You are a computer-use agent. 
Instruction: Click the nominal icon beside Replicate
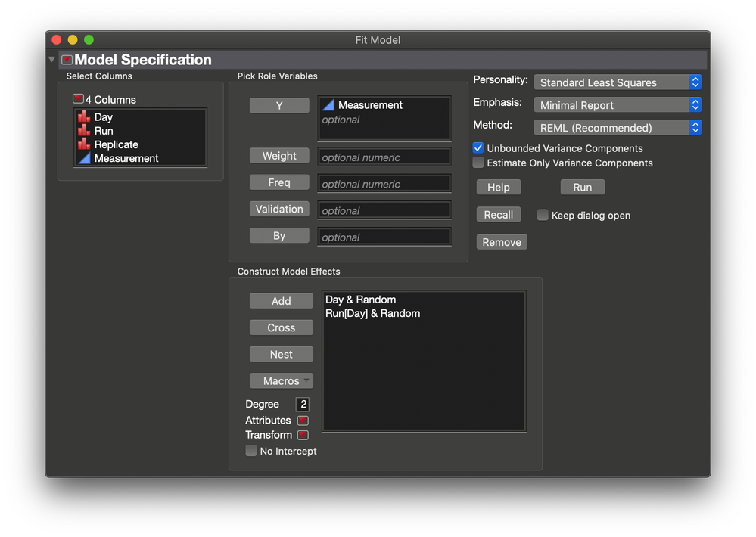pos(84,144)
